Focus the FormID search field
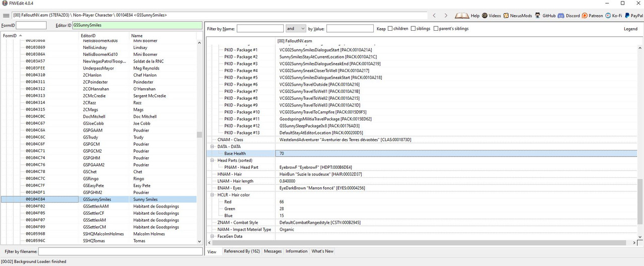The height and width of the screenshot is (266, 644). coord(31,25)
